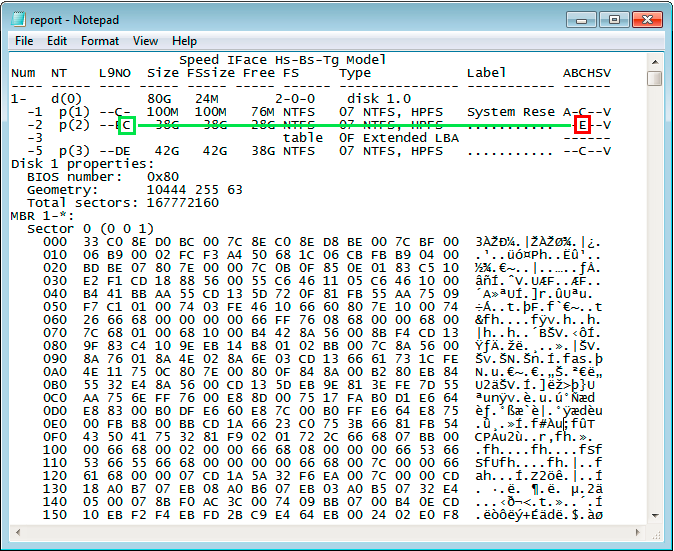The image size is (674, 551).
Task: Place cursor on 'Disk 1 properties:' line
Action: coord(82,164)
